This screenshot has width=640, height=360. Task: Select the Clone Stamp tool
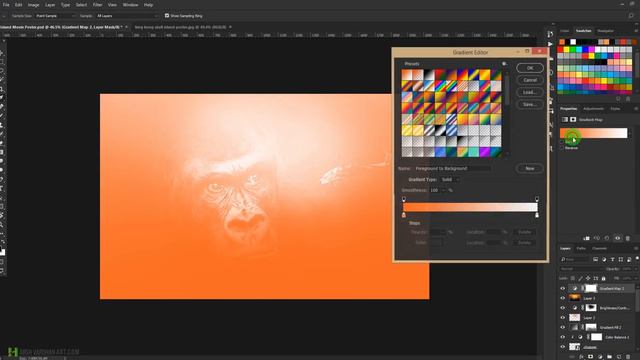pyautogui.click(x=2, y=124)
